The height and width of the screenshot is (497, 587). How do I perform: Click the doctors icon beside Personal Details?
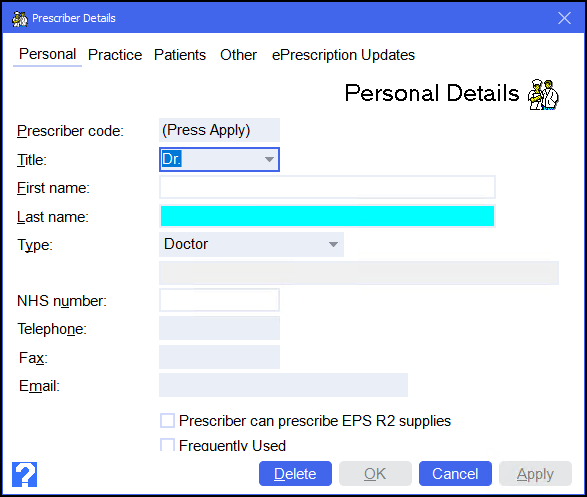[x=543, y=95]
